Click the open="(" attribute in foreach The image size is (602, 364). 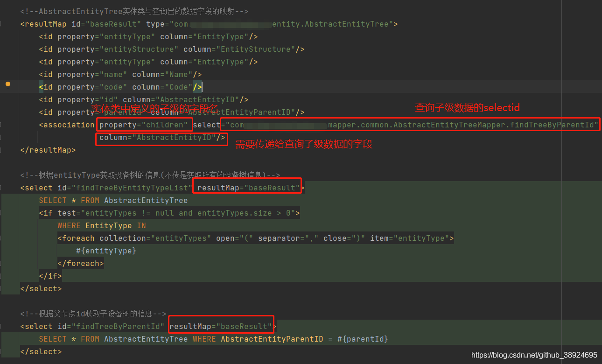235,238
